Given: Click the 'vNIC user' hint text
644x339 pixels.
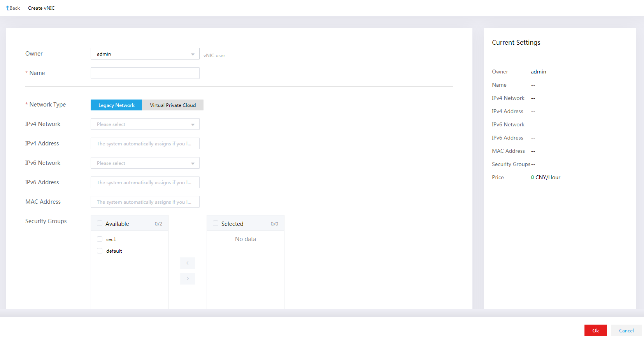Looking at the screenshot, I should pos(214,56).
